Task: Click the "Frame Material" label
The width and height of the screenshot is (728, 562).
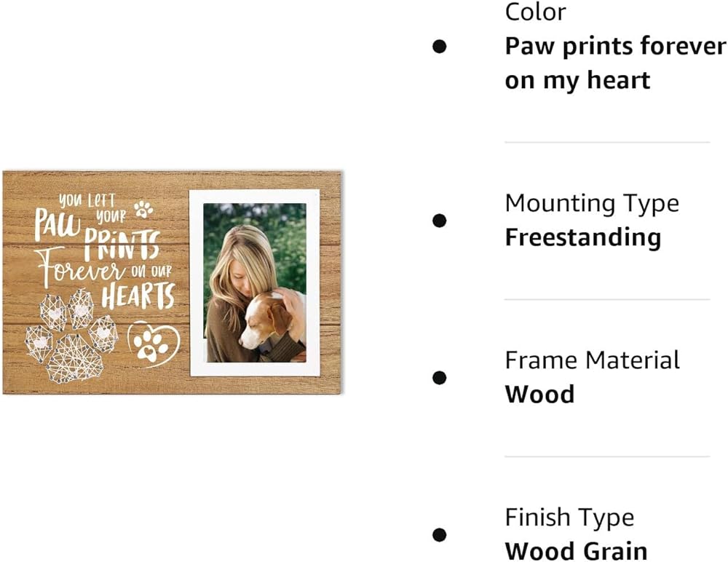Action: 593,360
